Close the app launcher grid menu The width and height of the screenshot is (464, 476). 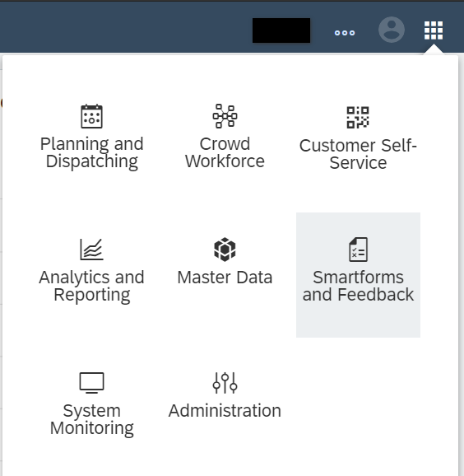tap(434, 30)
